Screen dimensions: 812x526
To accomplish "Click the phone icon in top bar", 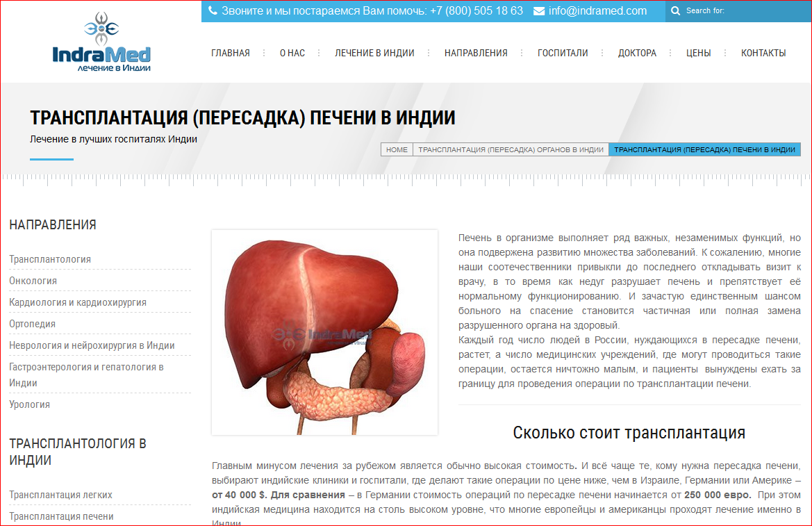I will [213, 11].
